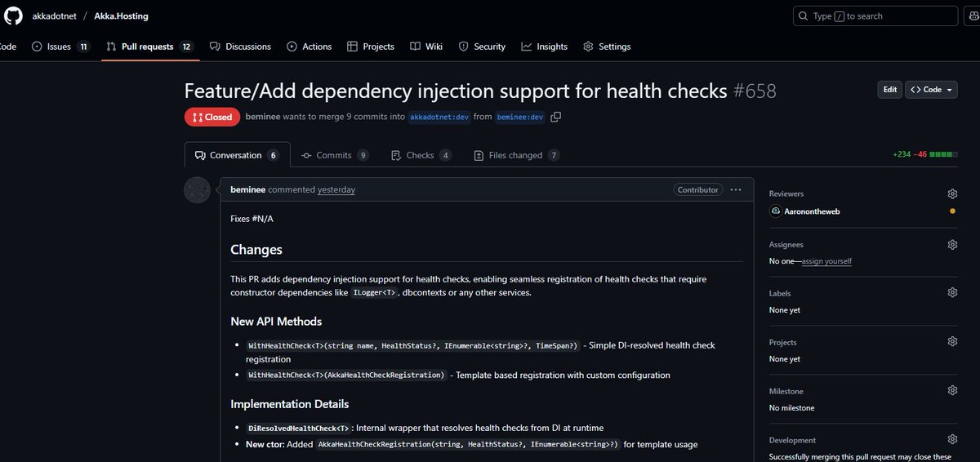Open the Insights tab

[x=544, y=47]
